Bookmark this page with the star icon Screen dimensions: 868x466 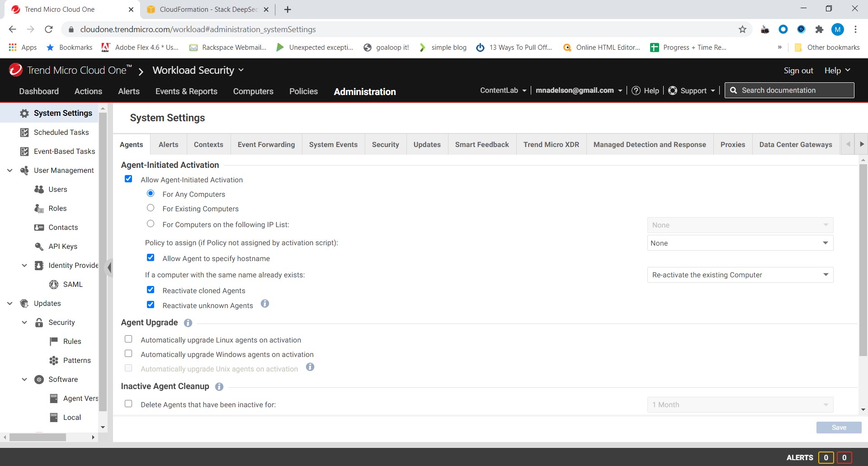click(x=742, y=29)
